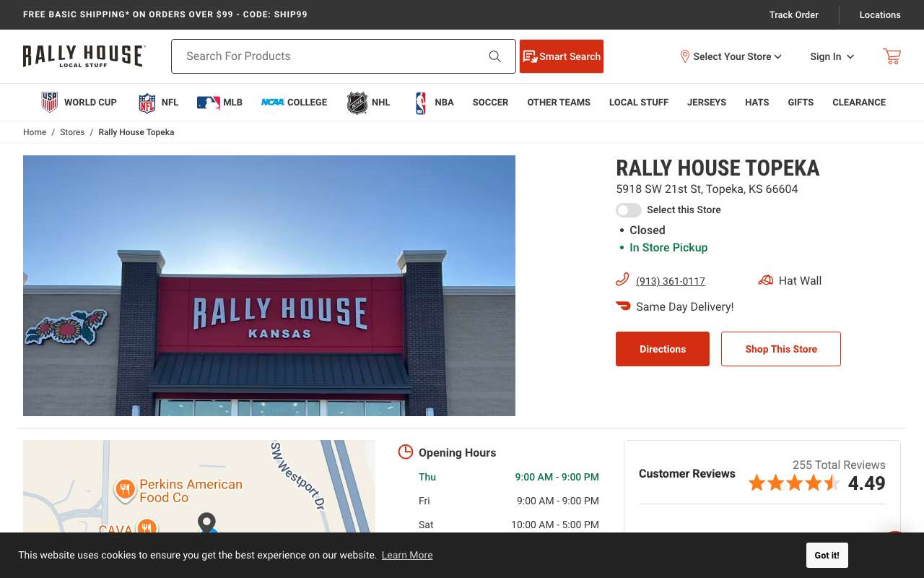Dismiss cookie banner with Got it!
This screenshot has width=924, height=578.
[x=827, y=556]
